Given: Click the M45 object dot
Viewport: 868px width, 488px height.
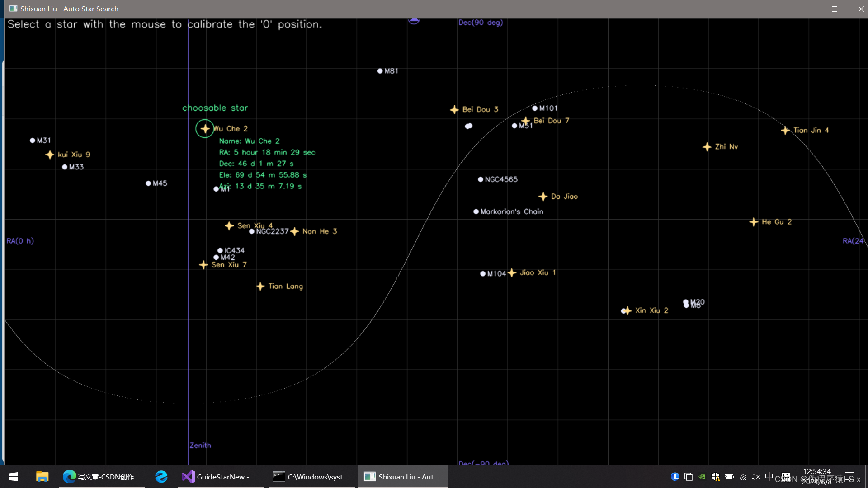Looking at the screenshot, I should click(148, 183).
